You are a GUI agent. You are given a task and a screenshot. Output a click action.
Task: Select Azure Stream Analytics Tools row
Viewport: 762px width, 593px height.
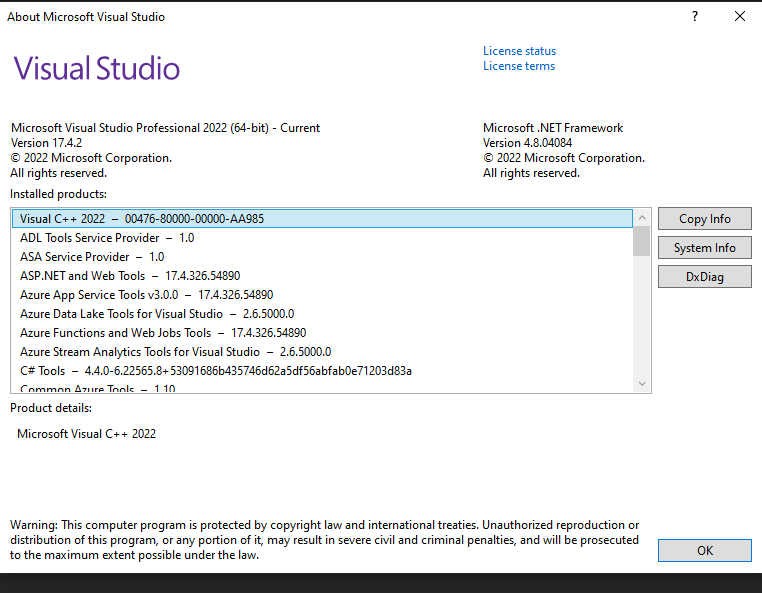pos(322,351)
